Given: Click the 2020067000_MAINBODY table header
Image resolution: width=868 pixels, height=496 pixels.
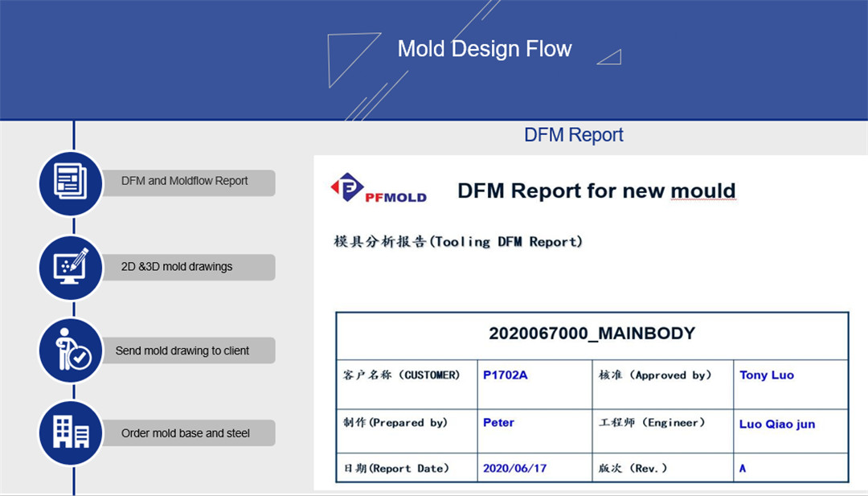Looking at the screenshot, I should [x=592, y=336].
